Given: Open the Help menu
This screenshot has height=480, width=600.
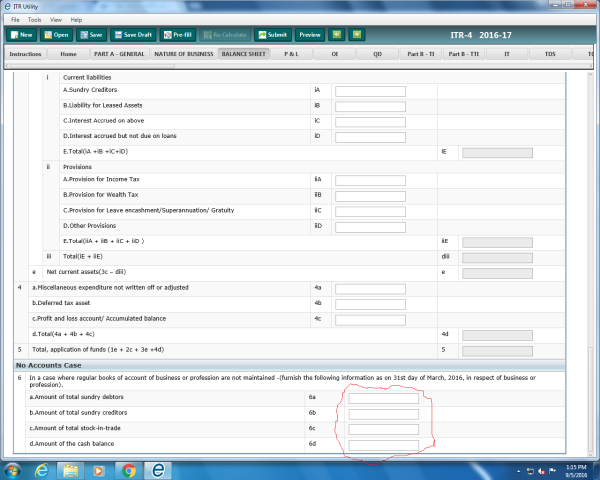Looking at the screenshot, I should point(78,19).
